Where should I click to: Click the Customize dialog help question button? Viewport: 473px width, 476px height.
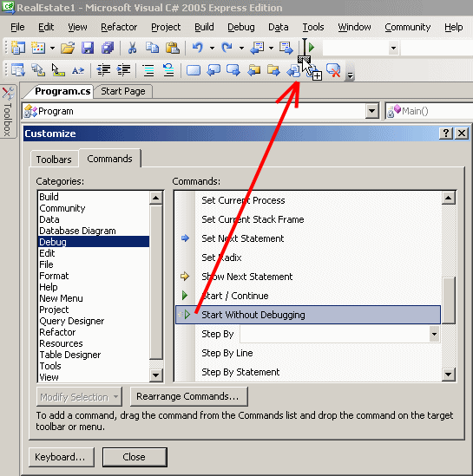tap(445, 133)
